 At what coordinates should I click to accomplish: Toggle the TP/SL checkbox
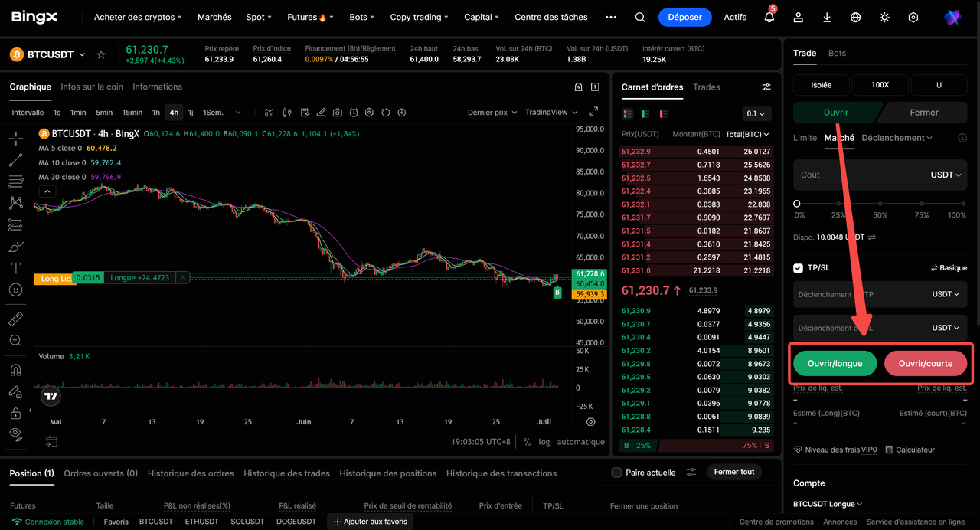pos(799,268)
